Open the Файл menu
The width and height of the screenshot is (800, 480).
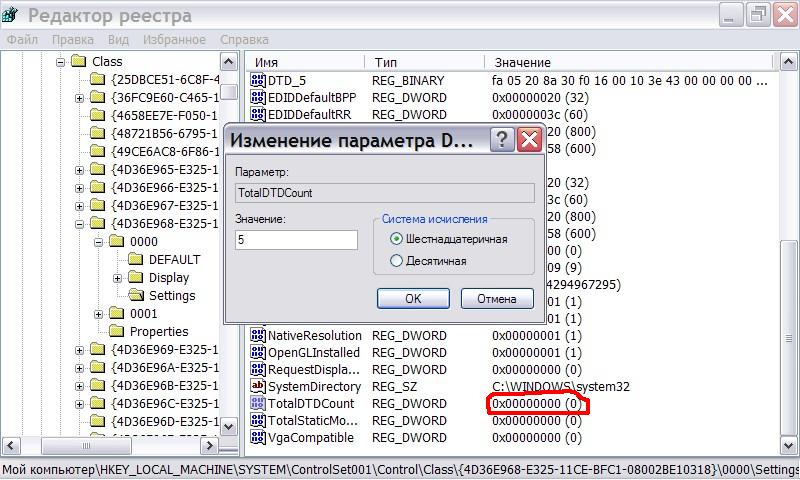[22, 40]
